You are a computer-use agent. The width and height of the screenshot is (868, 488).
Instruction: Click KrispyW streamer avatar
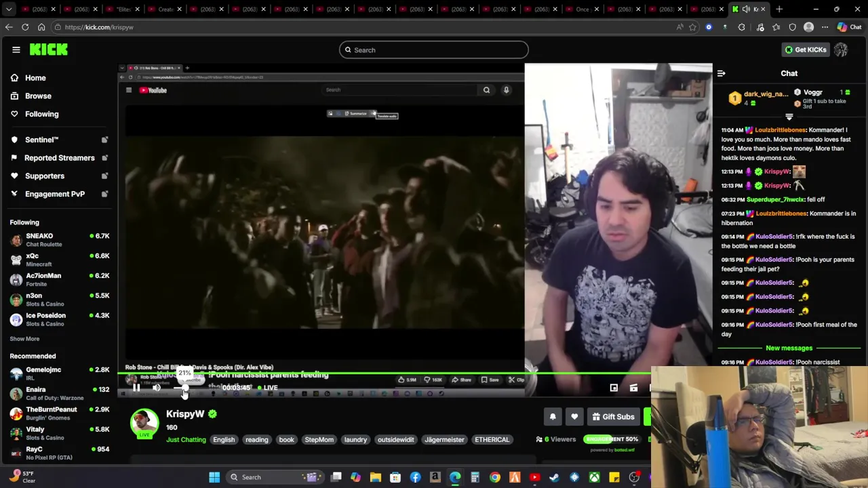(144, 422)
